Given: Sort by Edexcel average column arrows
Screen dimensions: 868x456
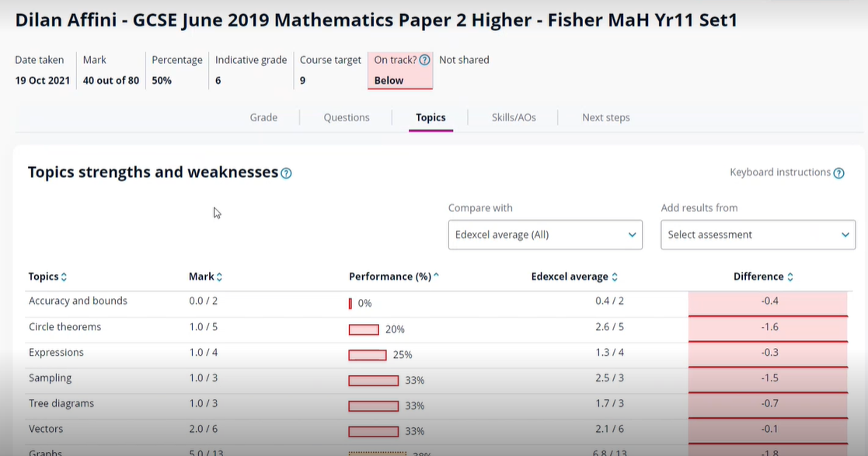Looking at the screenshot, I should tap(615, 277).
